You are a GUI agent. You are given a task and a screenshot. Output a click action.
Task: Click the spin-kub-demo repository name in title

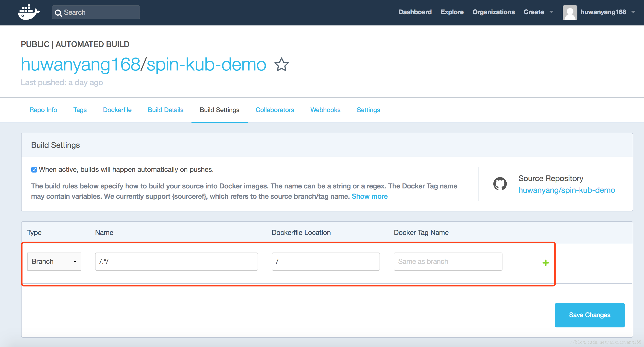click(206, 65)
